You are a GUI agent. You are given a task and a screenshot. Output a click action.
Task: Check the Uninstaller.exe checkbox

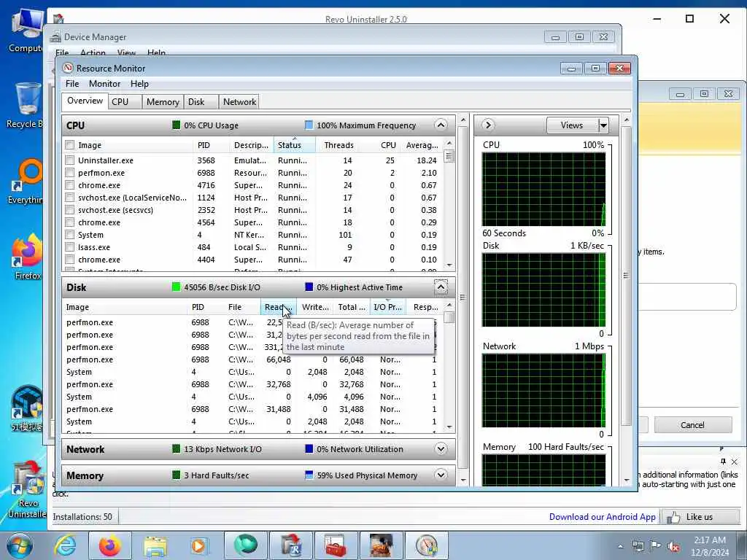click(70, 160)
